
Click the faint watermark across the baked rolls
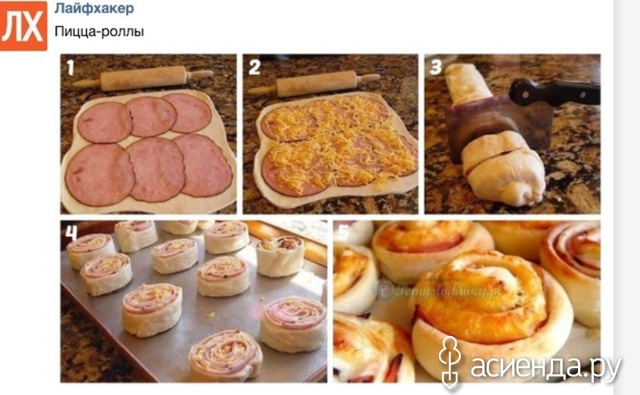tap(439, 289)
